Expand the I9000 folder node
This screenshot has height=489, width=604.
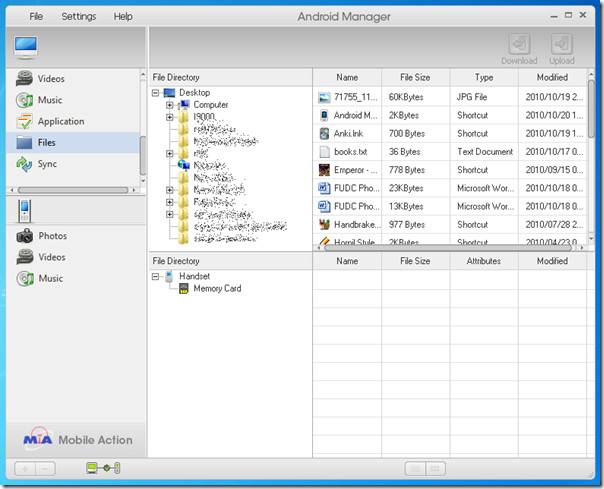tap(169, 117)
